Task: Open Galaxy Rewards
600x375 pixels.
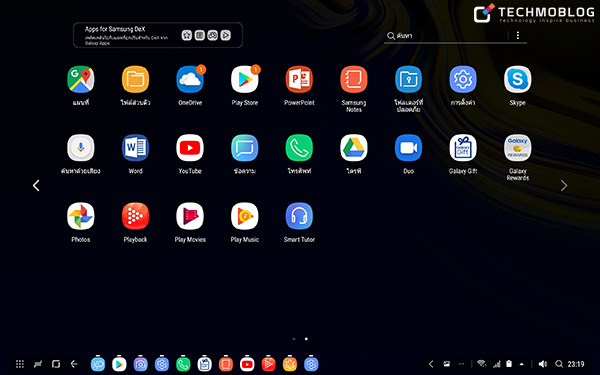Action: pos(518,148)
